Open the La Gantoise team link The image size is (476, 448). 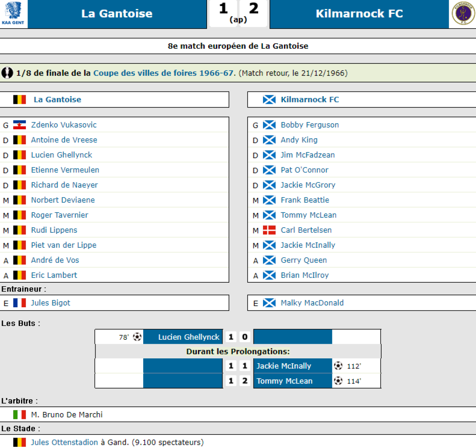[57, 100]
